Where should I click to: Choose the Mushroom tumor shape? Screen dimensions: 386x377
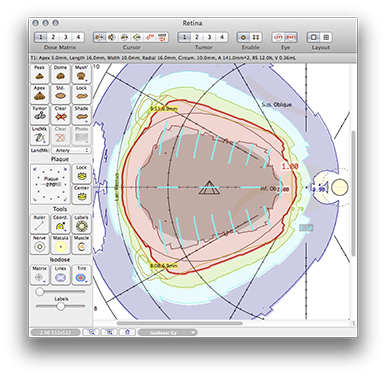pos(81,74)
